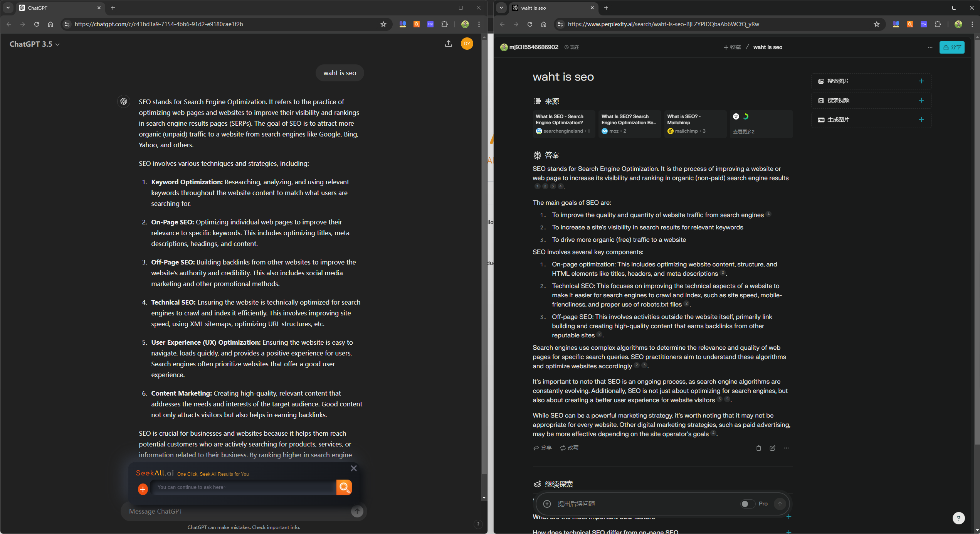The height and width of the screenshot is (534, 980).
Task: Expand 搜索图片 search images option
Action: (871, 81)
